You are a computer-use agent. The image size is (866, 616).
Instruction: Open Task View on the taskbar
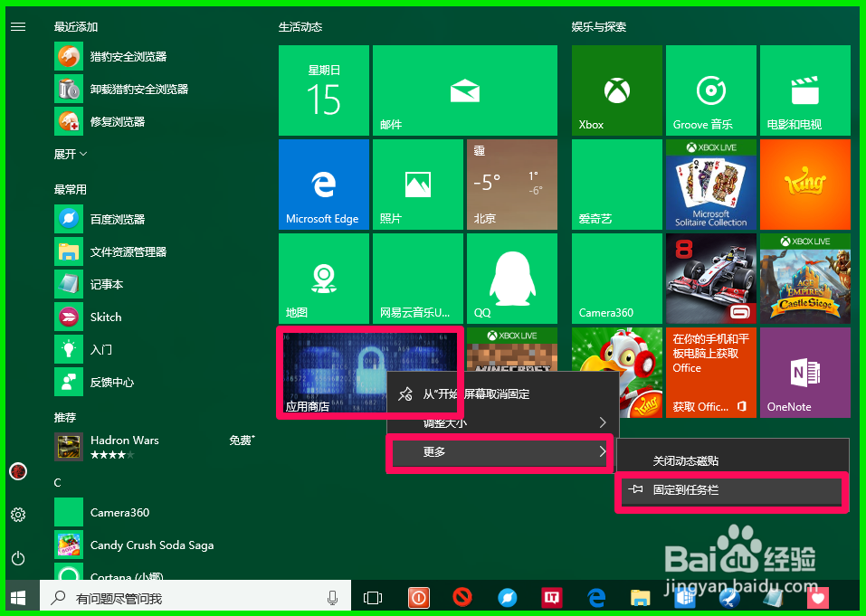point(373,598)
